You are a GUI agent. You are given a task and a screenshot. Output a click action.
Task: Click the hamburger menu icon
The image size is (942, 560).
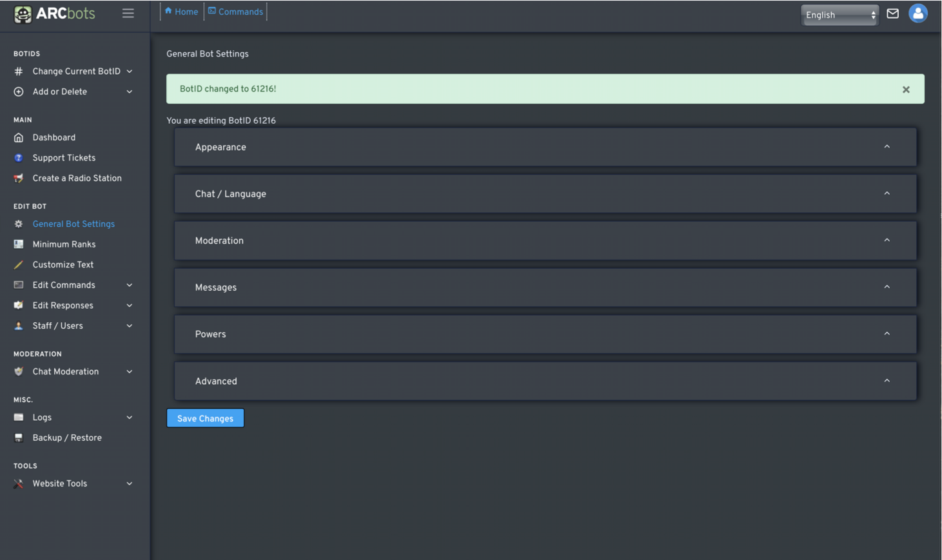(x=128, y=14)
